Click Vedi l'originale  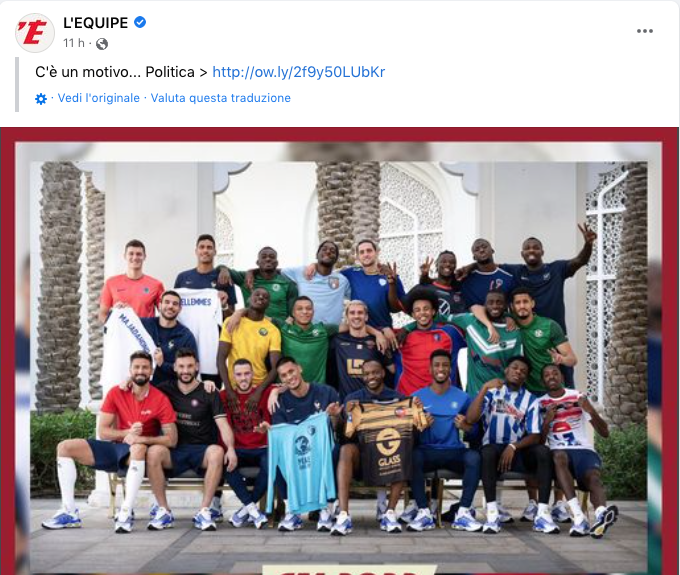(x=98, y=98)
